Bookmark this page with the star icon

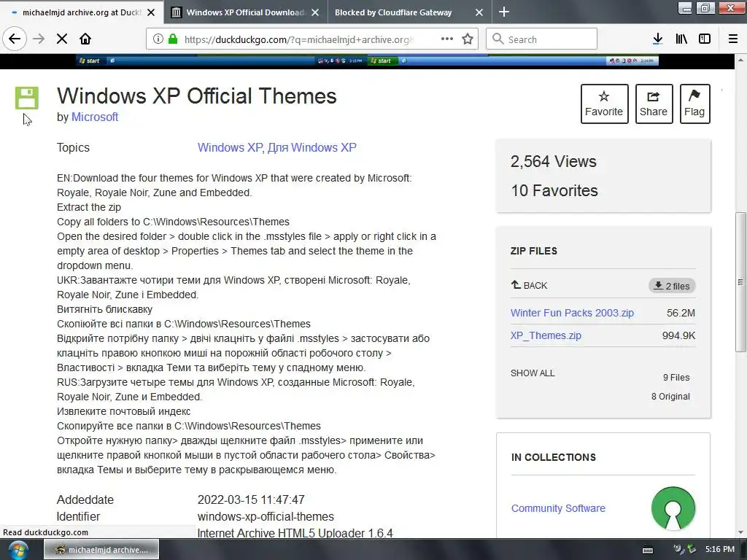[x=468, y=39]
